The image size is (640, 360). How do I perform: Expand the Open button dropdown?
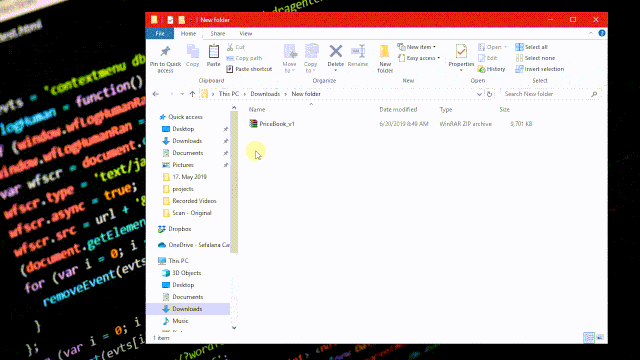point(505,47)
